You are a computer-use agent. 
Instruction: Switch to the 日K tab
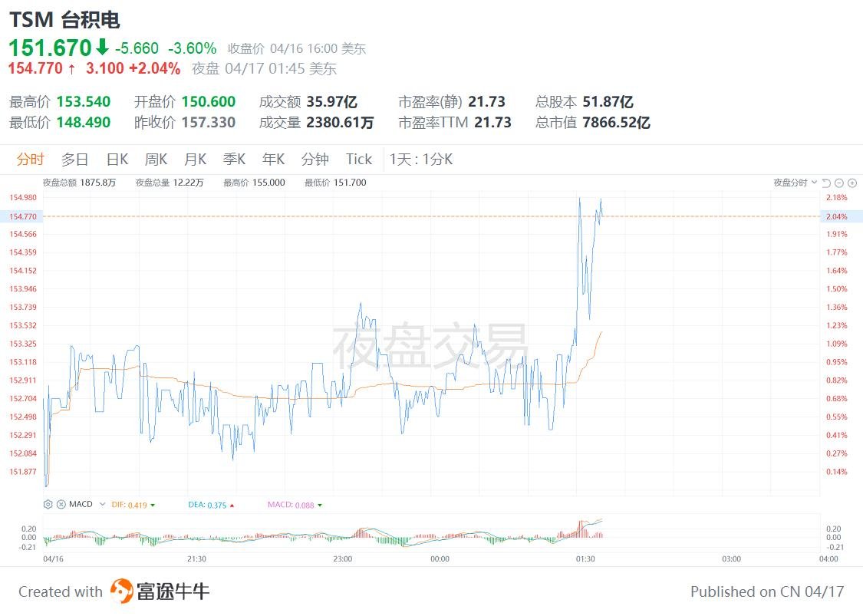pos(117,160)
